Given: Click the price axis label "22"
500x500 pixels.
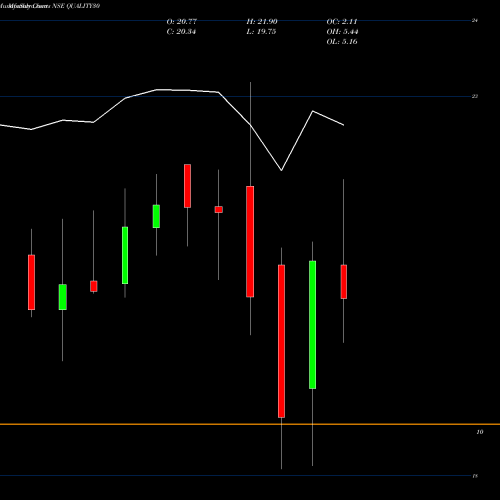Looking at the screenshot, I should [x=475, y=96].
